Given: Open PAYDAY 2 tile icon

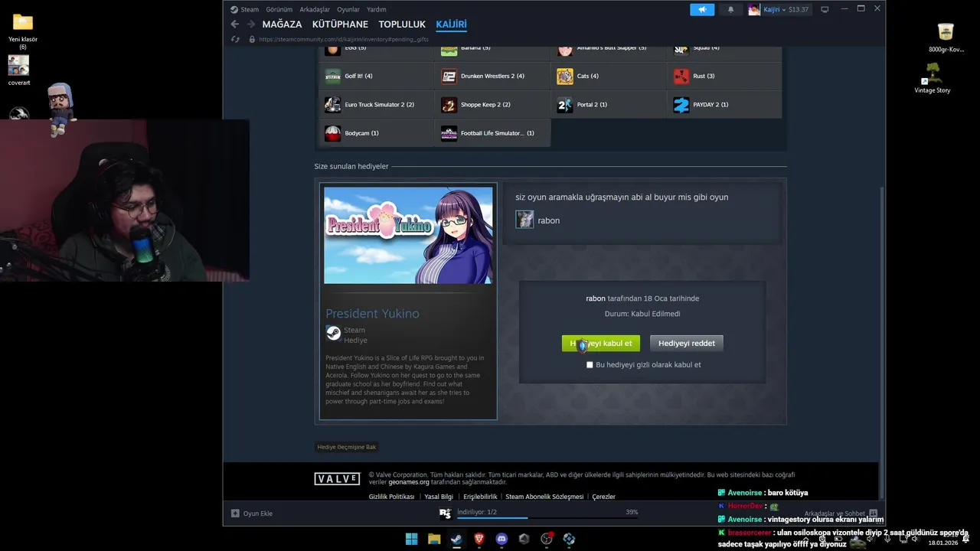Looking at the screenshot, I should [x=681, y=105].
